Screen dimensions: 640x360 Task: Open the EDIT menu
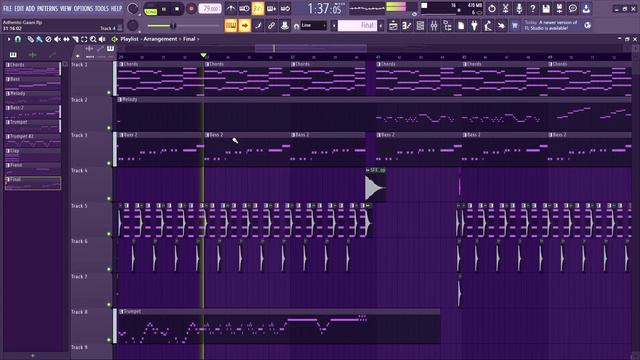click(19, 9)
